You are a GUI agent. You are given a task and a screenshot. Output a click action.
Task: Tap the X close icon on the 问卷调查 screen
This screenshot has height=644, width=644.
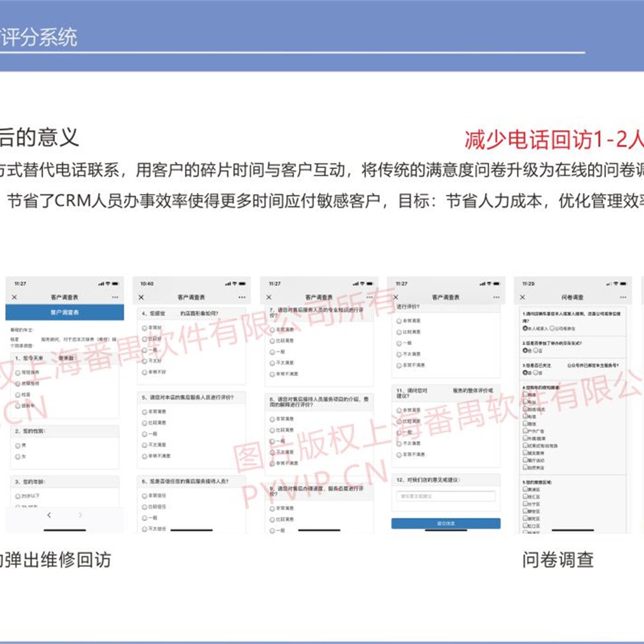522,297
